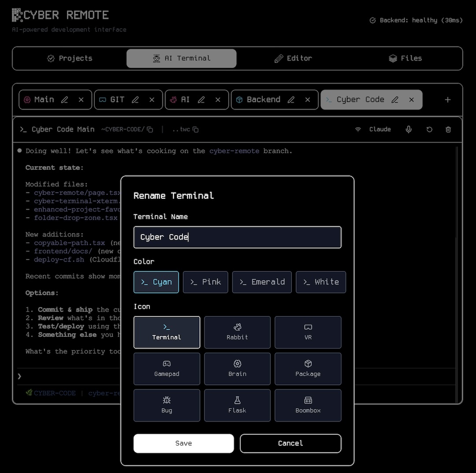Save the renamed terminal

tap(183, 443)
